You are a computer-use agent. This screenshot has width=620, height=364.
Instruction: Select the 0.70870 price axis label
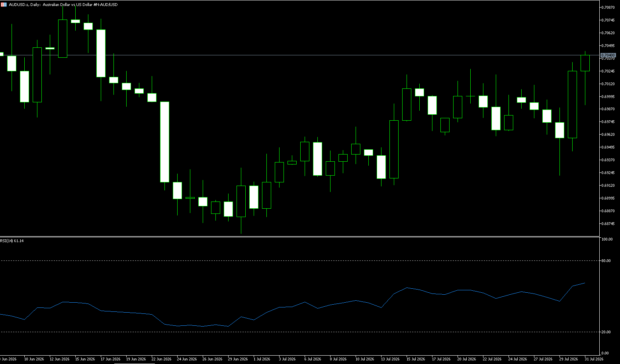(608, 8)
